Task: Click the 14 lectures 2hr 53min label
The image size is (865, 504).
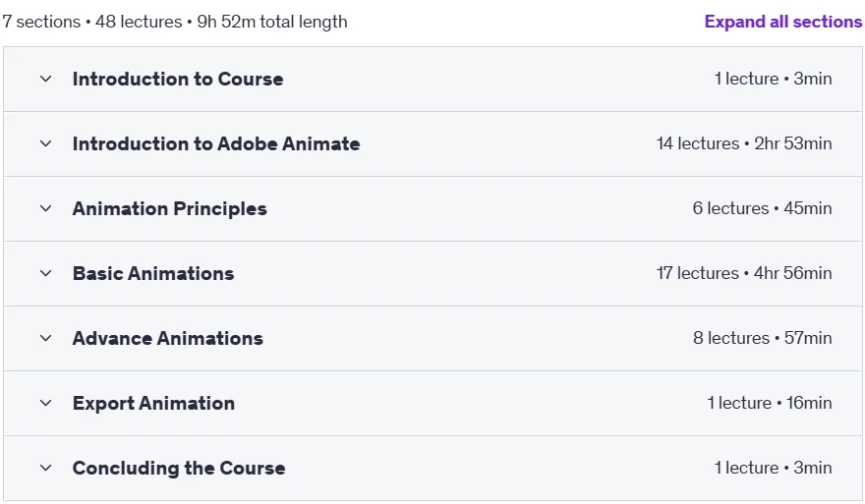Action: click(744, 143)
